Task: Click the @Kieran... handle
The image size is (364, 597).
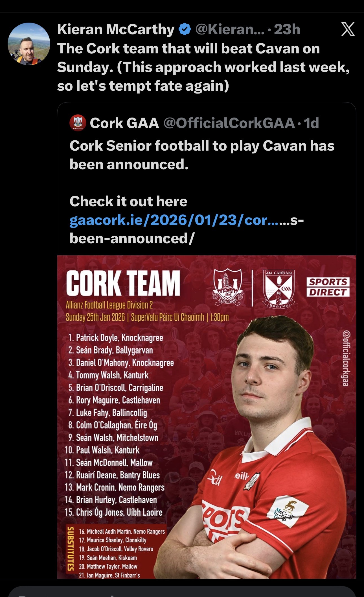Action: click(x=230, y=29)
